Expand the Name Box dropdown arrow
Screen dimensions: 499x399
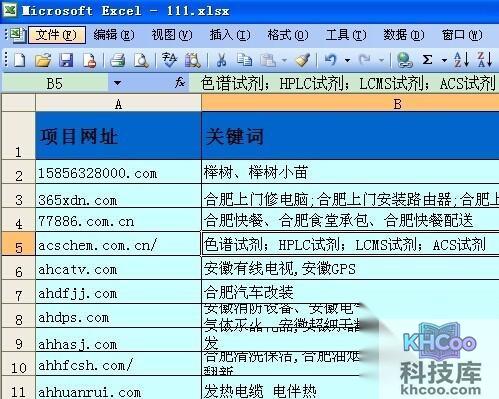pos(117,83)
